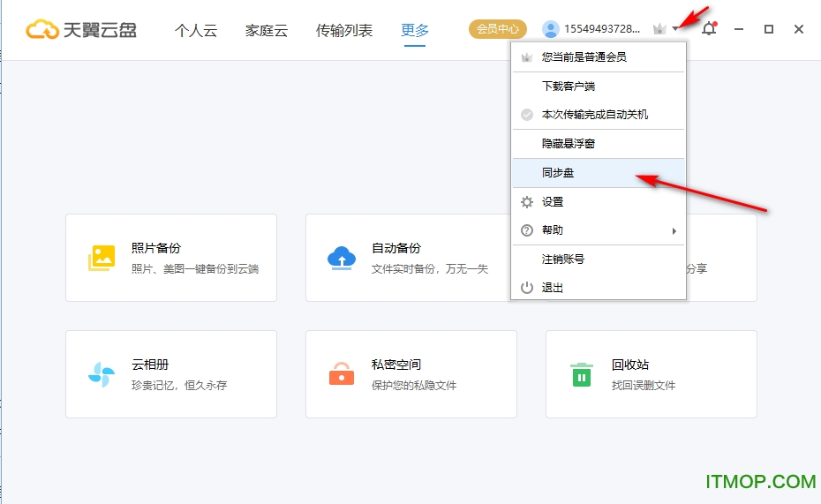The image size is (821, 504).
Task: Click the text 保护您的私隐文件
Action: pos(414,386)
